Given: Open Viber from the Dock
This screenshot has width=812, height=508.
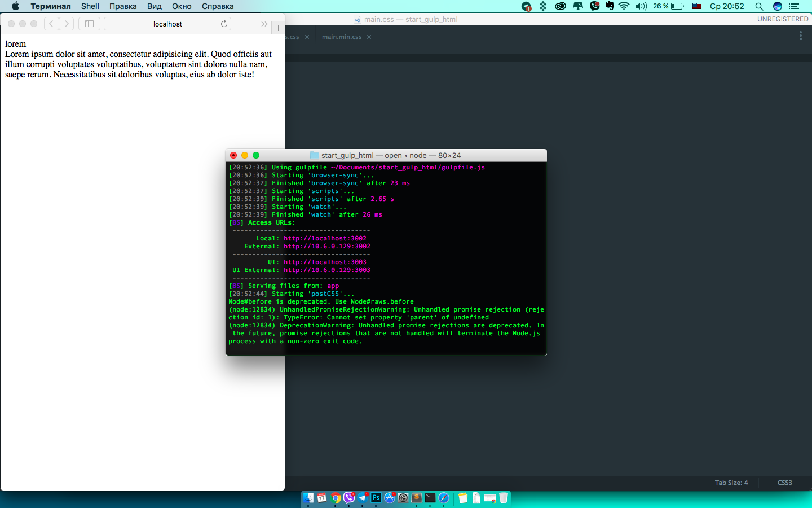Looking at the screenshot, I should tap(349, 498).
